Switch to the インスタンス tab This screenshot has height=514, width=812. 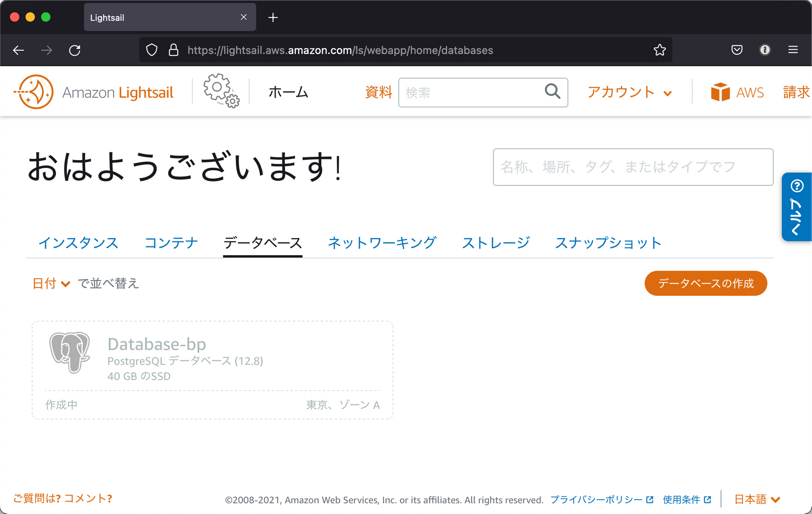[78, 243]
